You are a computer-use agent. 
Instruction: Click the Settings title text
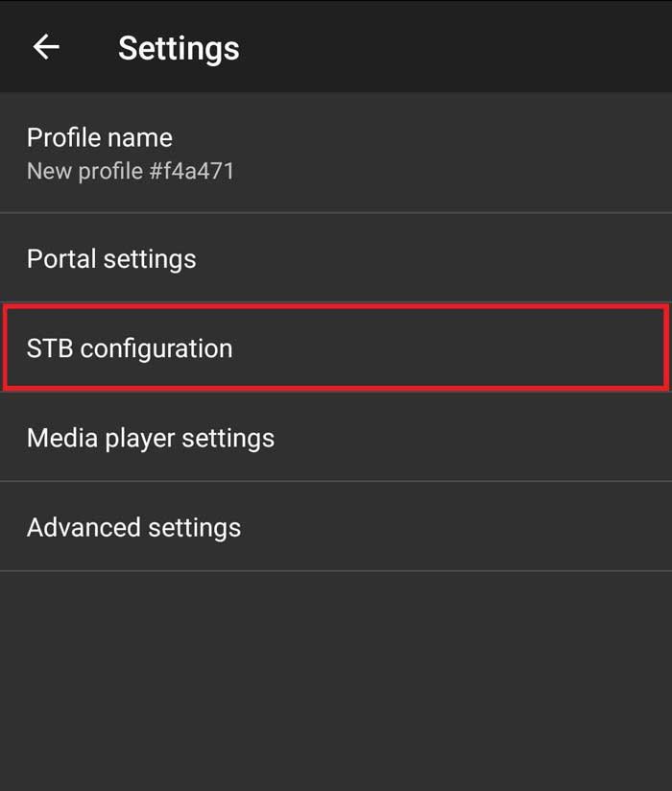coord(178,48)
